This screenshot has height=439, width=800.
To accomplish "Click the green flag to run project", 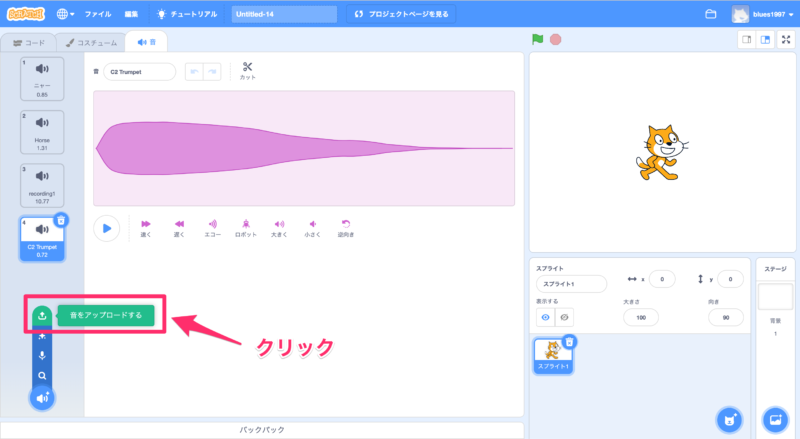I will pyautogui.click(x=537, y=40).
